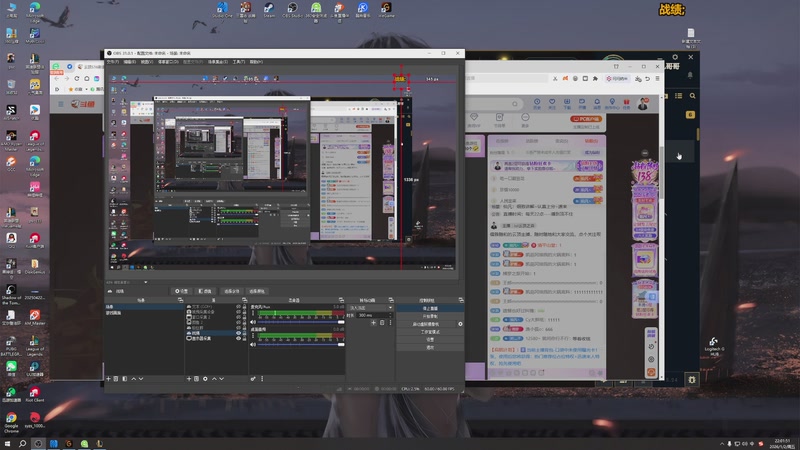
Task: Click 退出 button in OBS Controls
Action: (430, 347)
